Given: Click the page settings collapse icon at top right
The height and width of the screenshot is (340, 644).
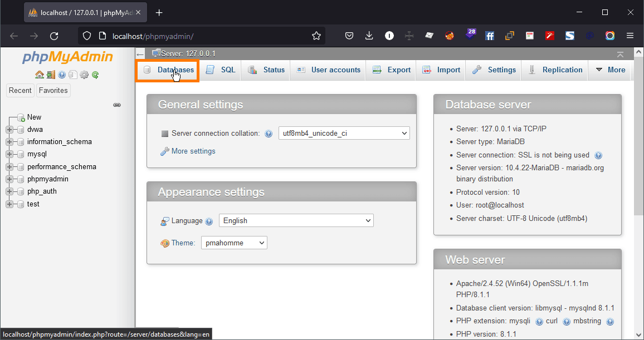Looking at the screenshot, I should point(620,54).
